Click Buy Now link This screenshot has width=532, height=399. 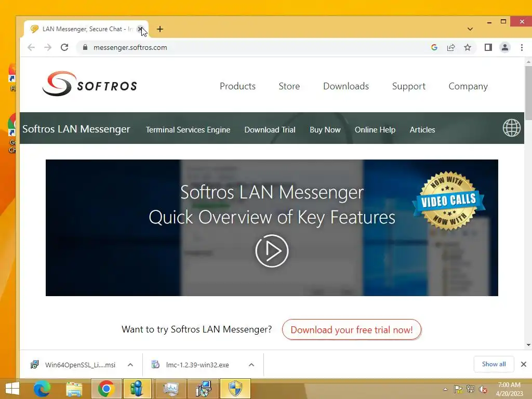325,129
